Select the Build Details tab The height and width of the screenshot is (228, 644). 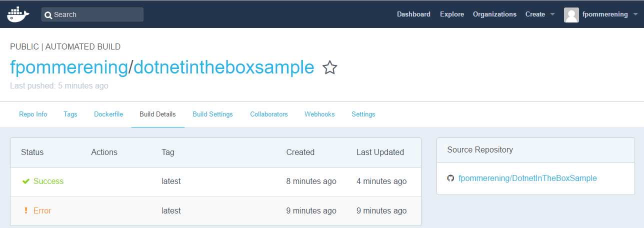pos(157,114)
